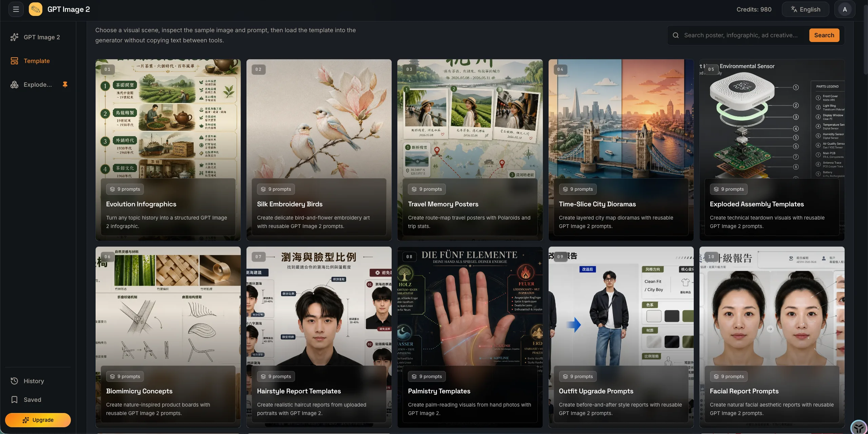Click the Credits: 980 indicator
Image resolution: width=868 pixels, height=434 pixels.
tap(754, 9)
